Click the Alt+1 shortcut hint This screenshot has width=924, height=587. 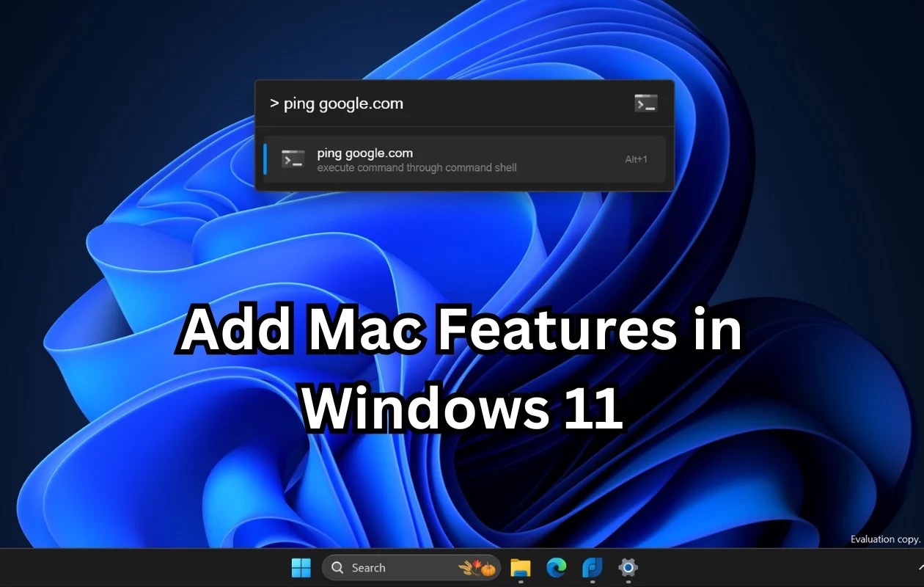coord(636,159)
